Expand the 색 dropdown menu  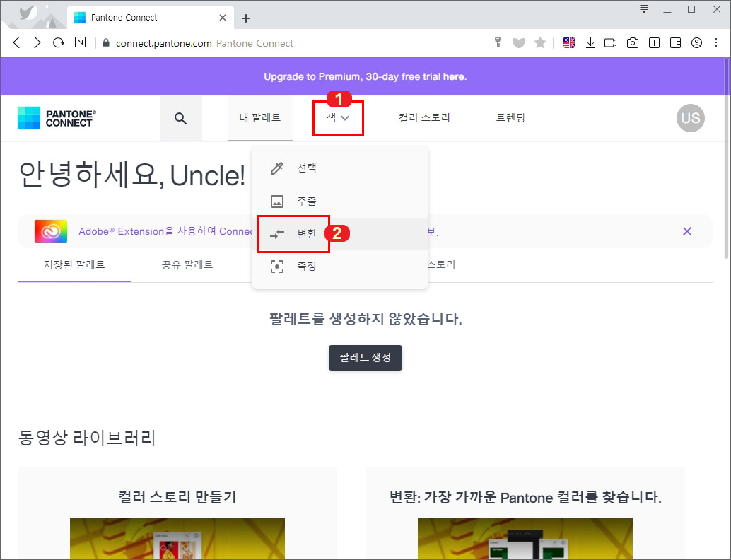(338, 118)
